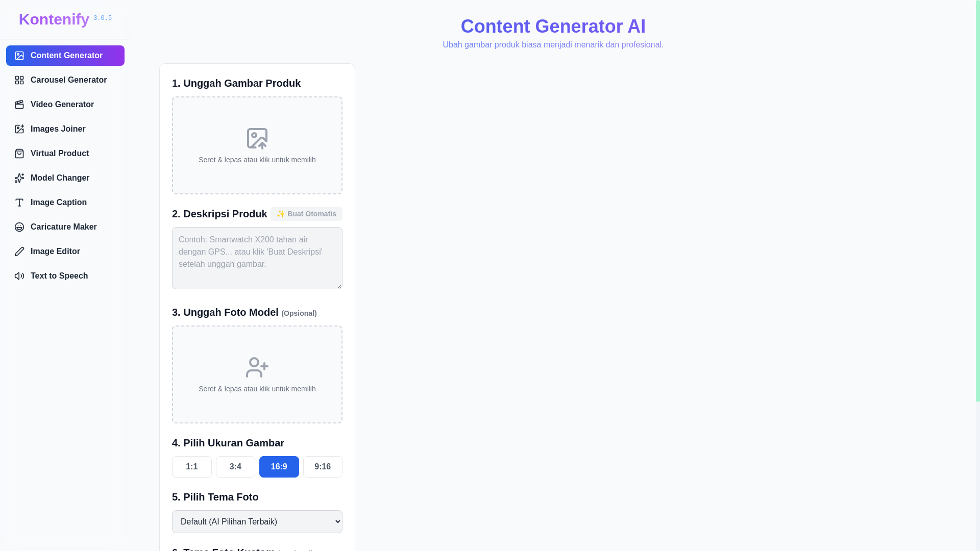Click the Model Changer sparkle icon
Viewport: 980px width, 551px height.
(x=19, y=178)
